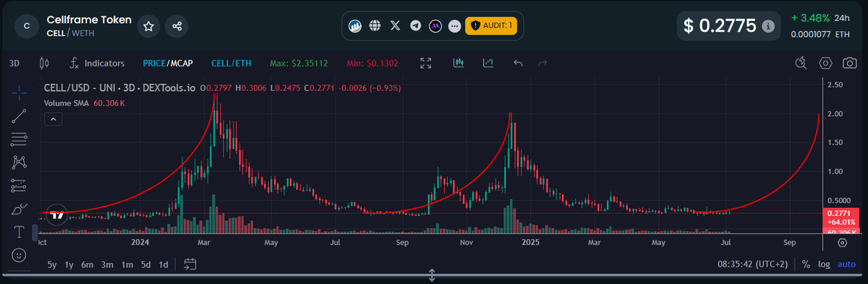Open the share pair icon
Screen dimensions: 868x284
coord(177,26)
